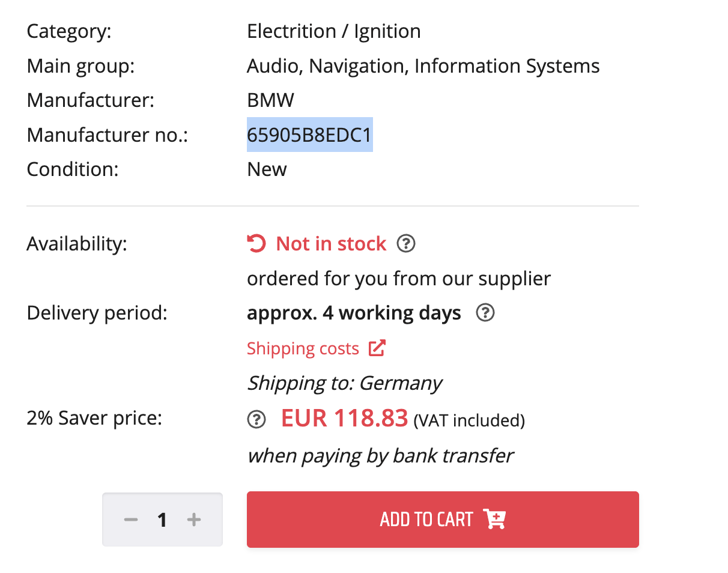Click help icon next to "Not in stock"
This screenshot has width=728, height=573.
(407, 244)
